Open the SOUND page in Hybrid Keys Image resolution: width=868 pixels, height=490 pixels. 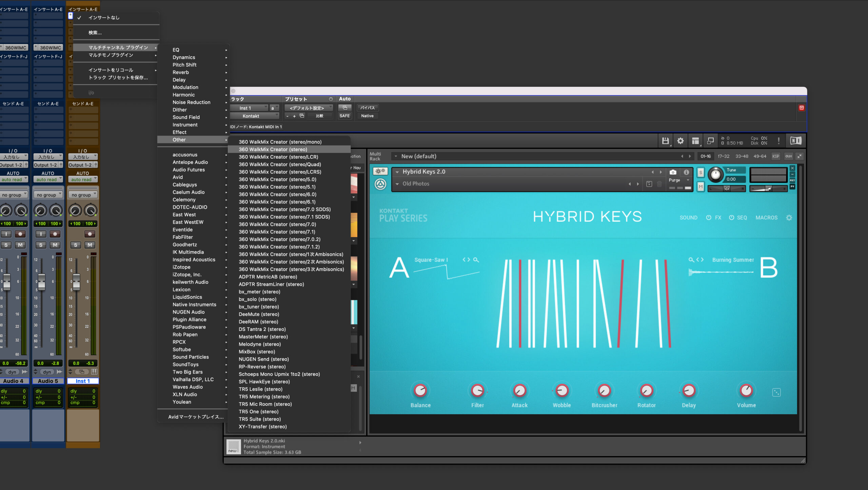688,218
